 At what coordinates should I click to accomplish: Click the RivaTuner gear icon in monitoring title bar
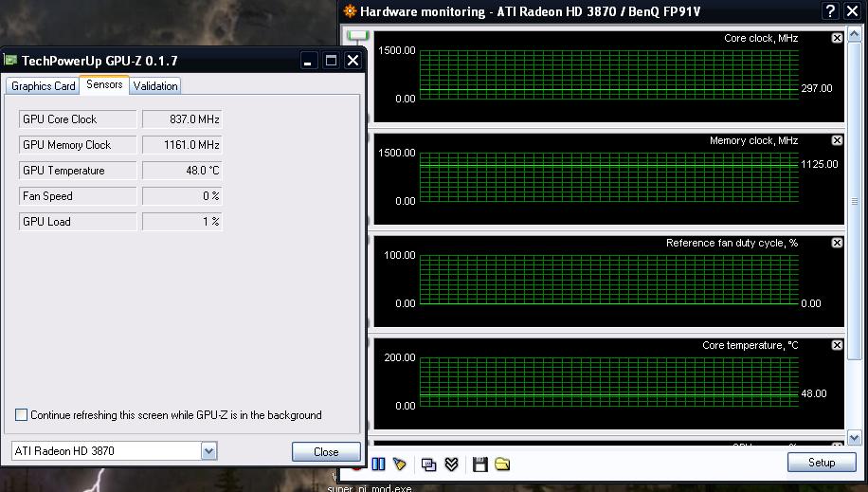tap(350, 11)
